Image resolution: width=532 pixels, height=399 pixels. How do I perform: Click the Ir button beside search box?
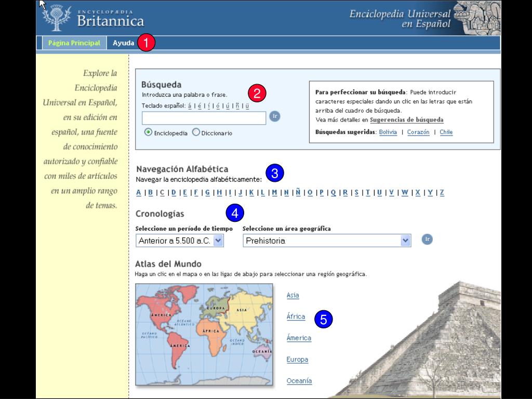click(275, 116)
